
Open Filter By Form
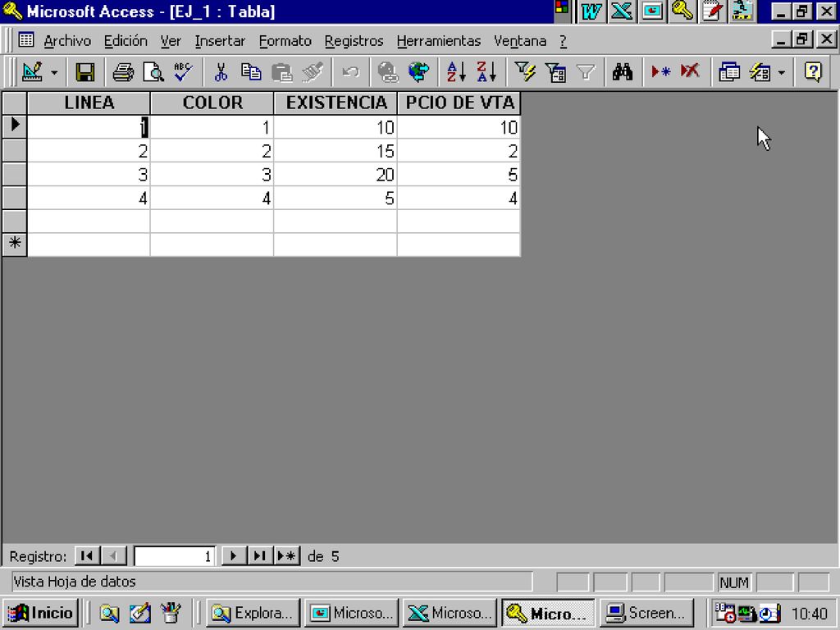pos(555,72)
